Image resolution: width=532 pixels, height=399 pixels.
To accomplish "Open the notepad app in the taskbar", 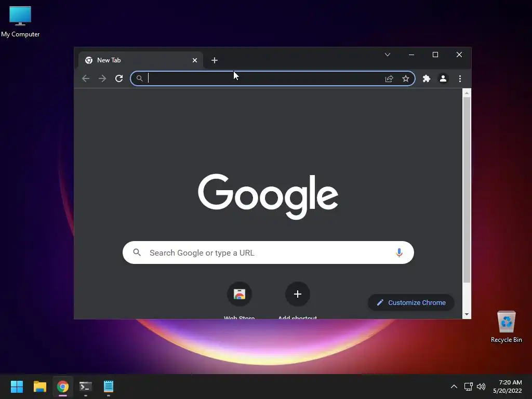I will tap(109, 387).
